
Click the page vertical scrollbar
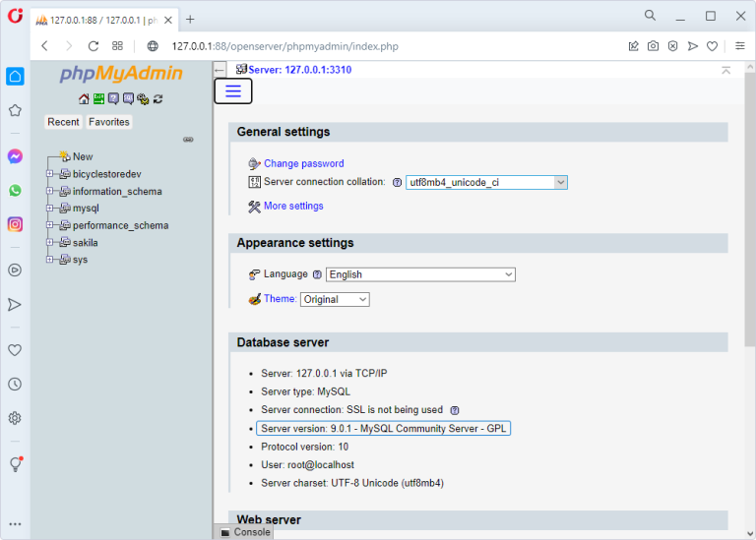(750, 210)
